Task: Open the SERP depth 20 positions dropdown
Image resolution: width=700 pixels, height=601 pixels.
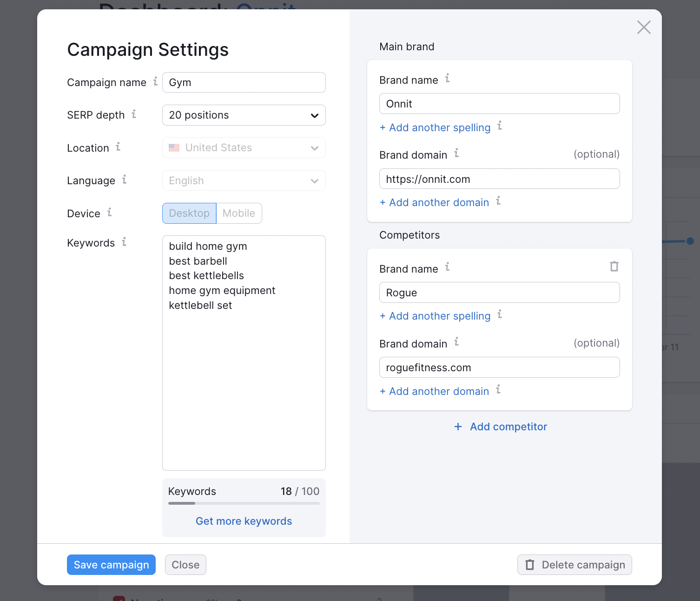Action: point(244,115)
